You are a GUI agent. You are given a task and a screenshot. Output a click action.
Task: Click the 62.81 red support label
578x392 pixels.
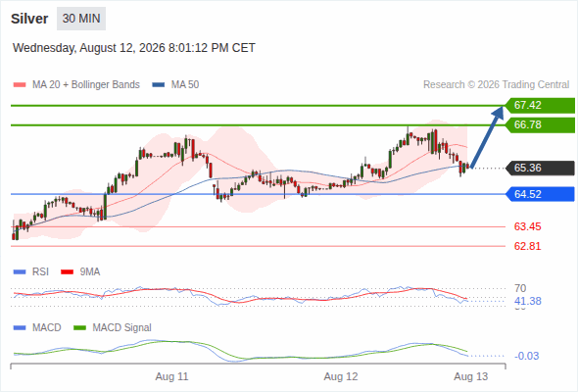click(527, 246)
